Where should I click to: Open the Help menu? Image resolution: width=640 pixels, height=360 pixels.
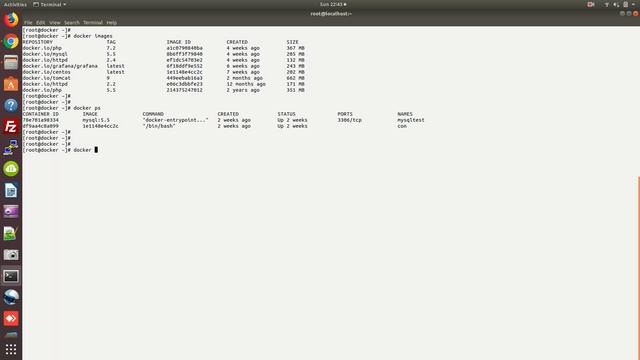(112, 22)
